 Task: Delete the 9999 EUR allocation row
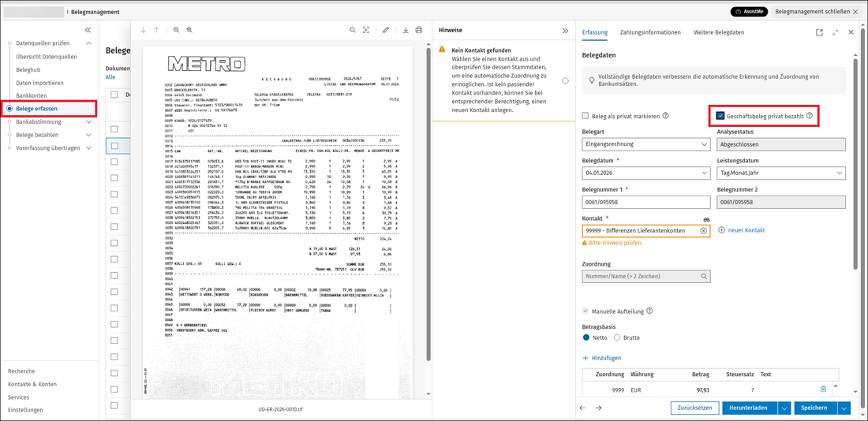pyautogui.click(x=823, y=389)
